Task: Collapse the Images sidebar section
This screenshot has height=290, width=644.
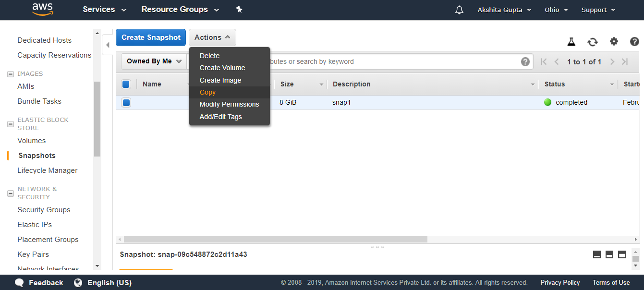Action: [x=11, y=74]
